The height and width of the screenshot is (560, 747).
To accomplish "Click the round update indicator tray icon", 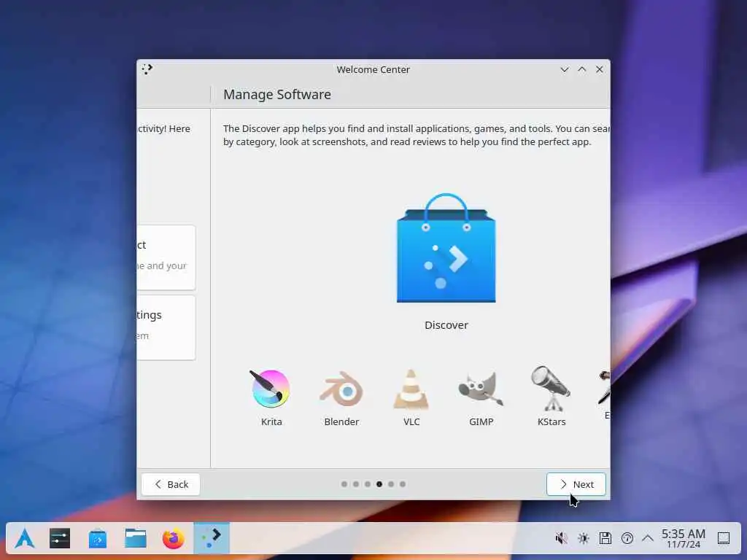I will 627,539.
